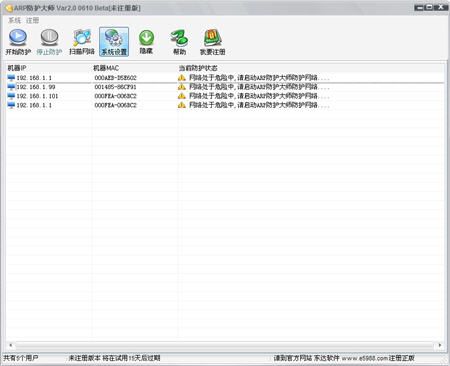
Task: Click horizontal scrollbar left arrow
Action: coord(10,345)
